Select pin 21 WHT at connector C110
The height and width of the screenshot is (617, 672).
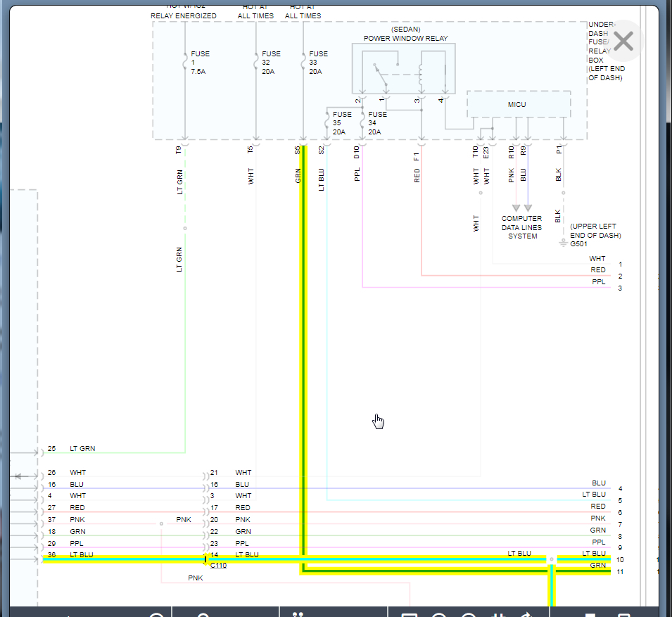(231, 473)
